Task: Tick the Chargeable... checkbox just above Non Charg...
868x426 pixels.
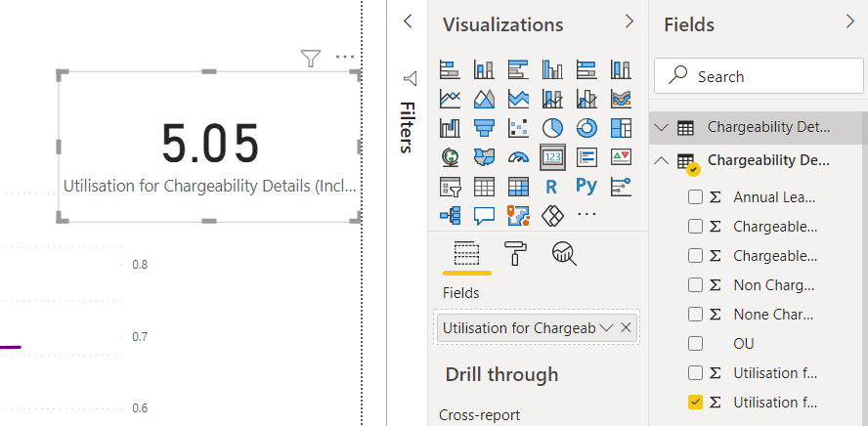Action: point(695,256)
